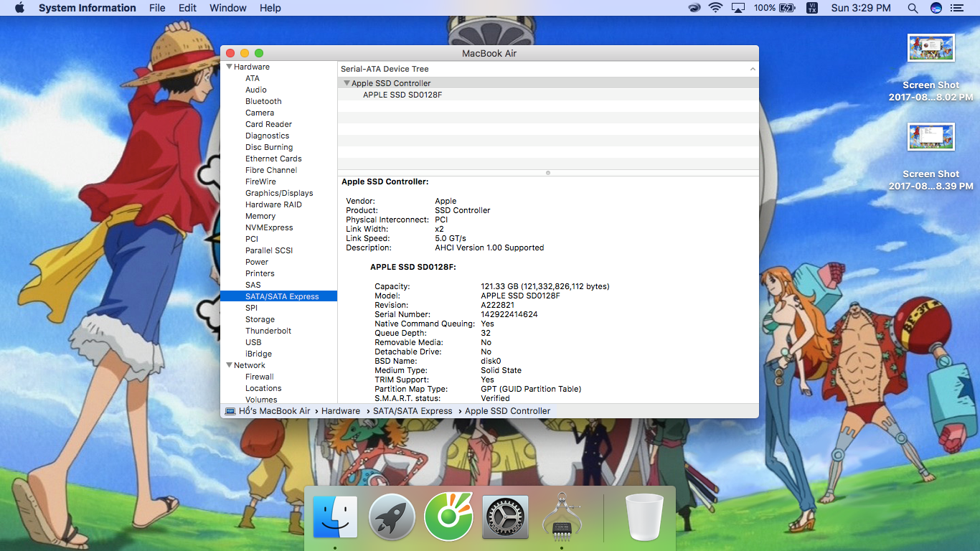Click the chevron on the Serial-ATA Device Tree header

pyautogui.click(x=753, y=69)
